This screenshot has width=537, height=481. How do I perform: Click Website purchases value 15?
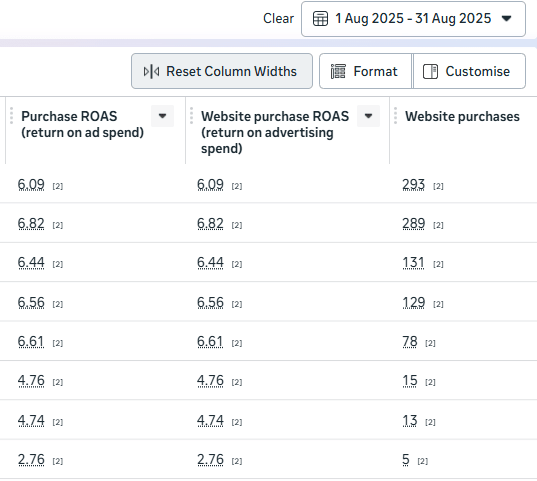[410, 381]
